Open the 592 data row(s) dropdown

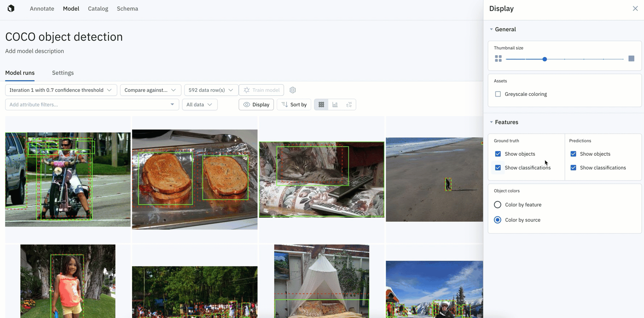211,90
